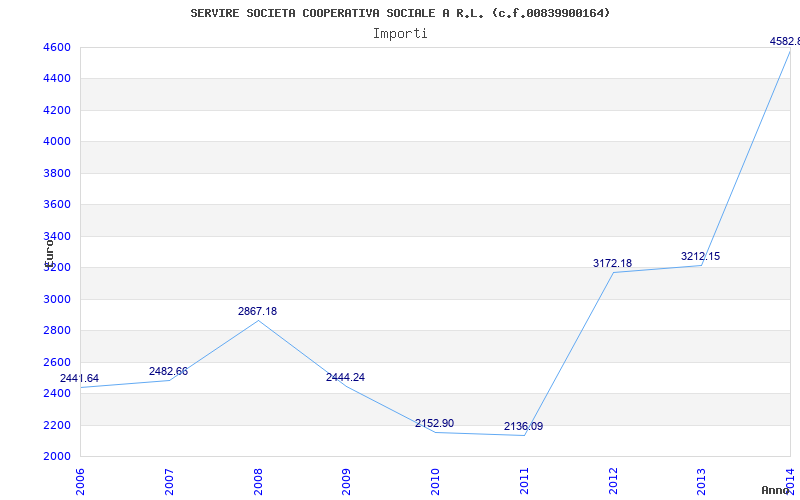Click the Euro vertical axis title
The width and height of the screenshot is (800, 500).
tap(49, 253)
